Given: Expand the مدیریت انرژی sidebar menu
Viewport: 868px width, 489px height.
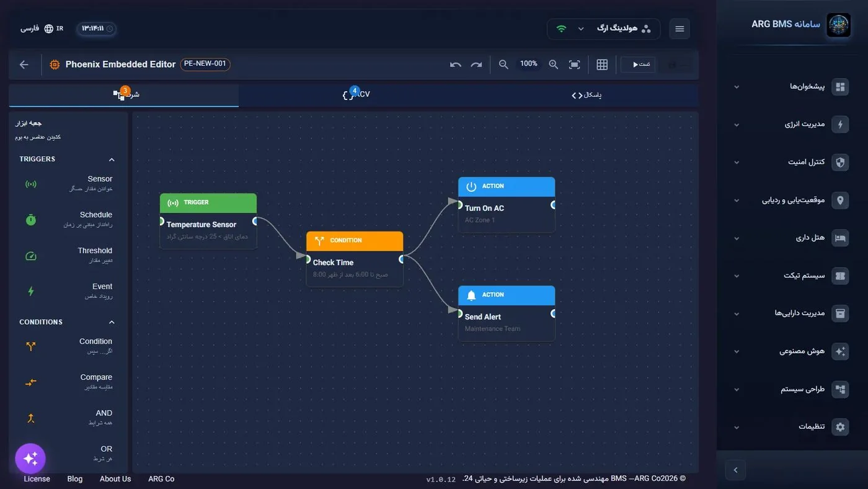Looking at the screenshot, I should point(792,125).
